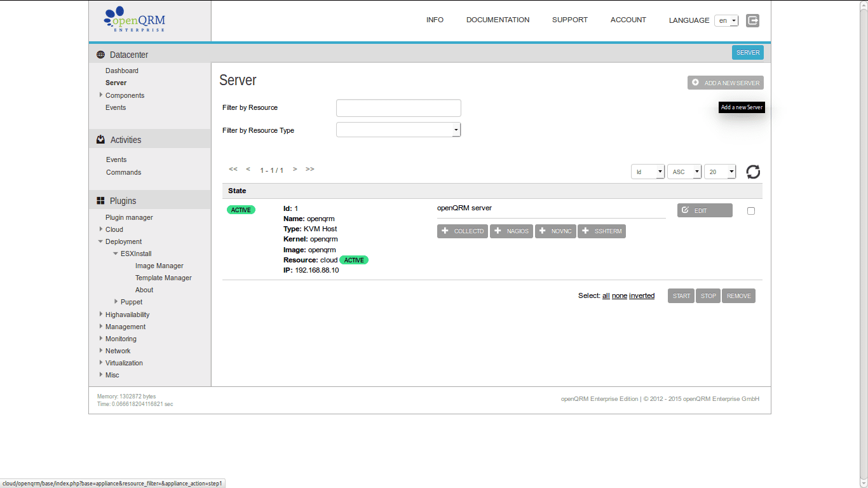Click the ACTIVE state badge

pyautogui.click(x=241, y=210)
